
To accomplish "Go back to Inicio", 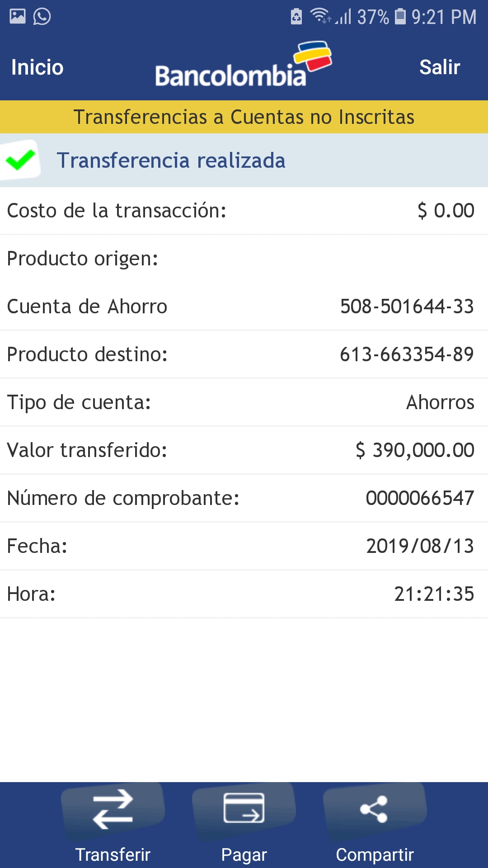I will tap(38, 67).
